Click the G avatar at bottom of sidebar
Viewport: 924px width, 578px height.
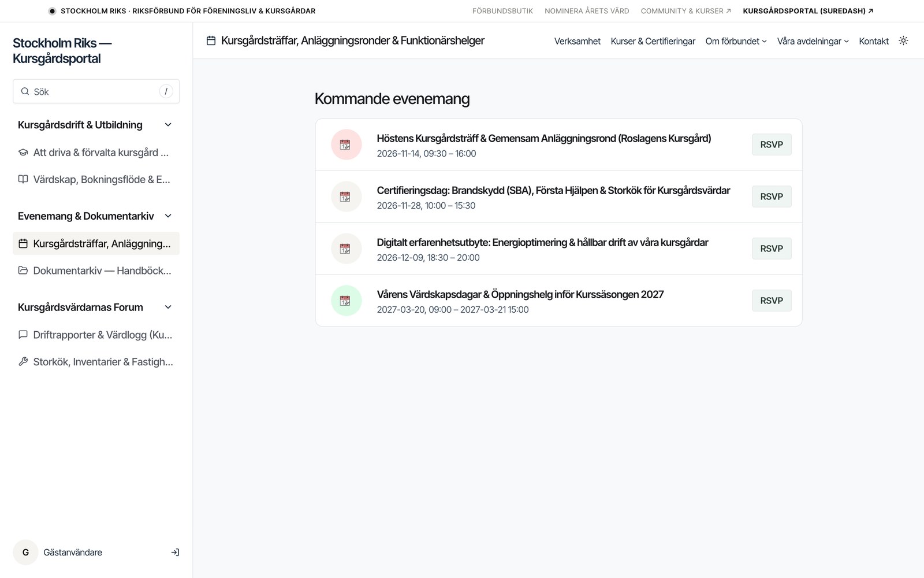click(25, 553)
